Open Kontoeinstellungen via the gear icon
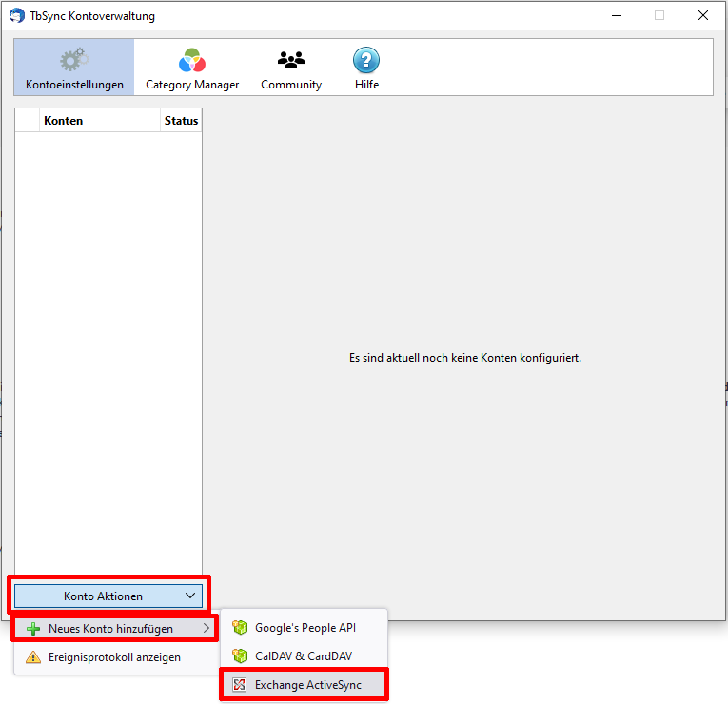The image size is (728, 704). [x=73, y=60]
